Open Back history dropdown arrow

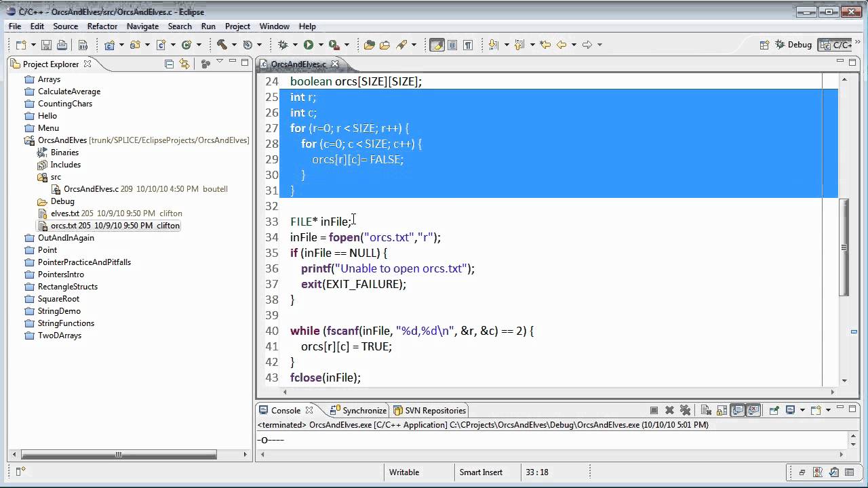574,45
